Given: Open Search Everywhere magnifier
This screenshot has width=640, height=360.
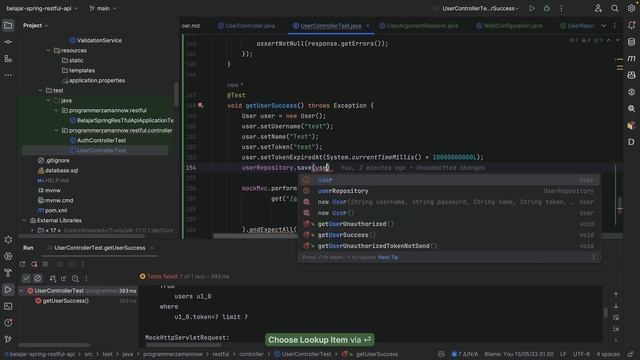Looking at the screenshot, I should click(614, 8).
